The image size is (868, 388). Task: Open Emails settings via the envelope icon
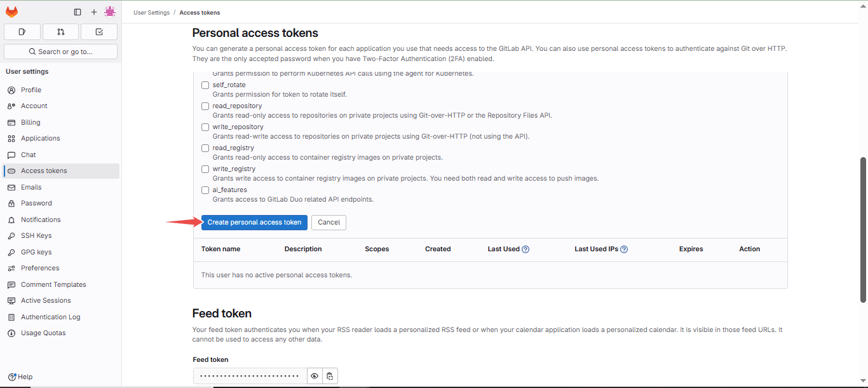[x=11, y=187]
